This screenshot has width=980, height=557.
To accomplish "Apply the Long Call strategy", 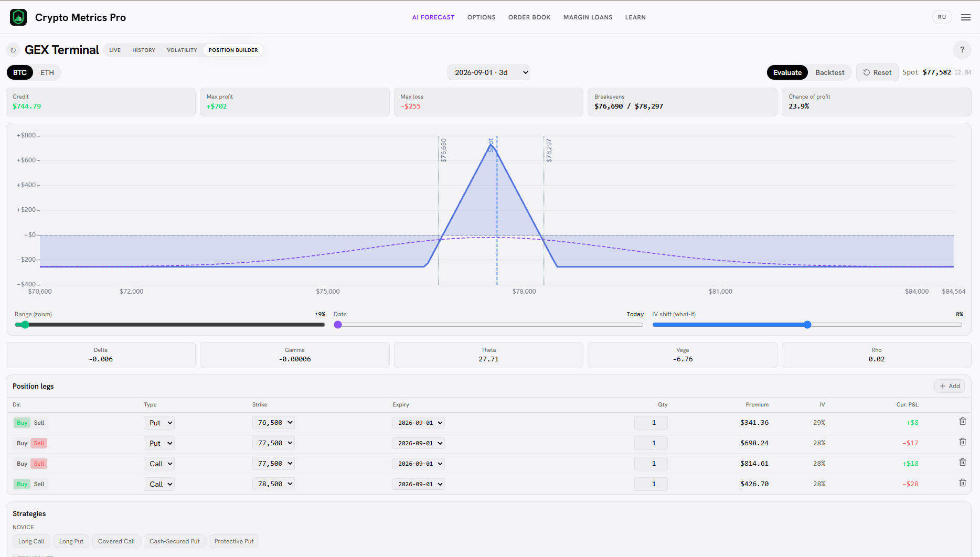I will 31,541.
